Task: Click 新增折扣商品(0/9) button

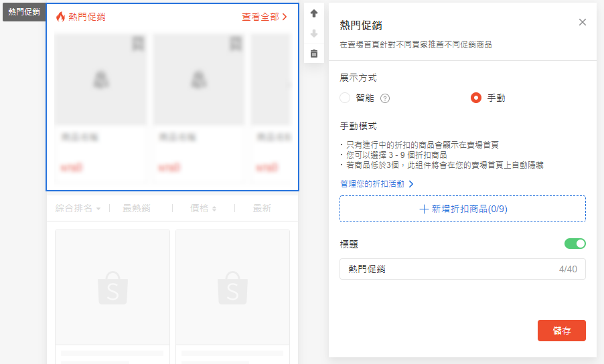Action: 463,209
